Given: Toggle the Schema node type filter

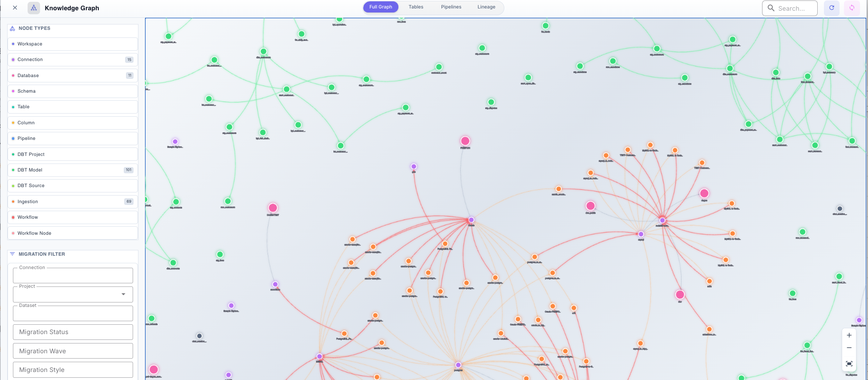Looking at the screenshot, I should [x=73, y=91].
